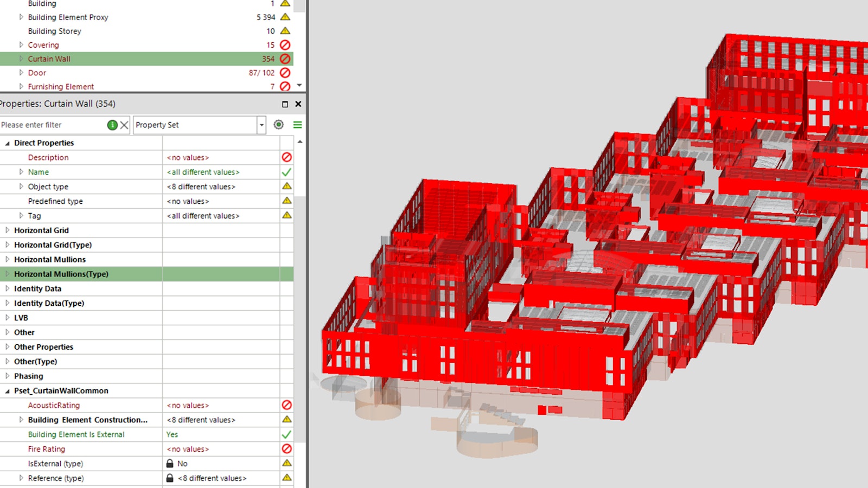Image resolution: width=868 pixels, height=488 pixels.
Task: Collapse the Pset_CurtainWallCommon group
Action: coord(8,391)
